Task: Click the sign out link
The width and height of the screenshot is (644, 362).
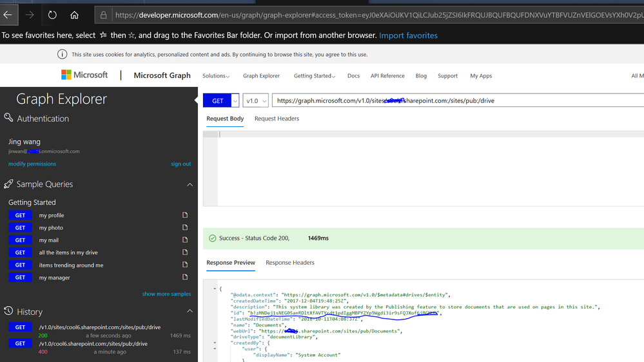Action: [181, 164]
